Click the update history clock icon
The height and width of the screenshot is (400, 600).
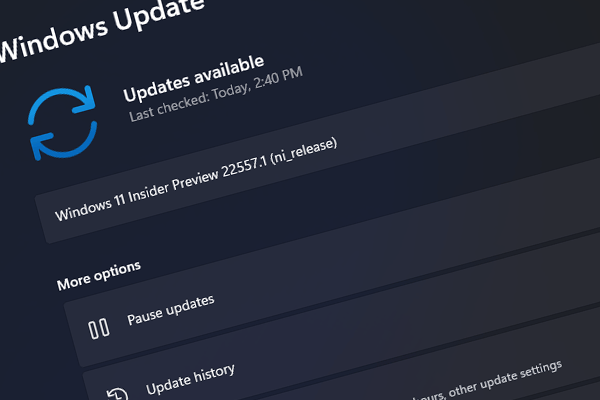(x=117, y=394)
